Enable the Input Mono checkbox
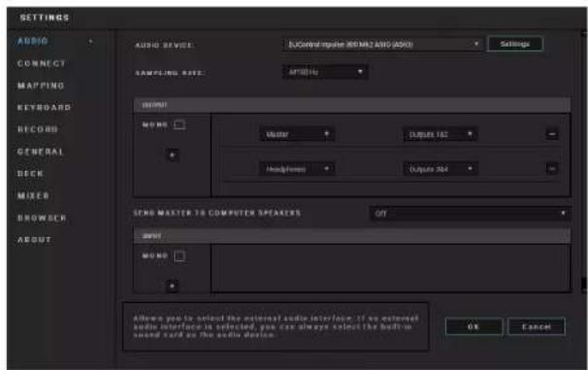588x370 pixels. [x=180, y=256]
